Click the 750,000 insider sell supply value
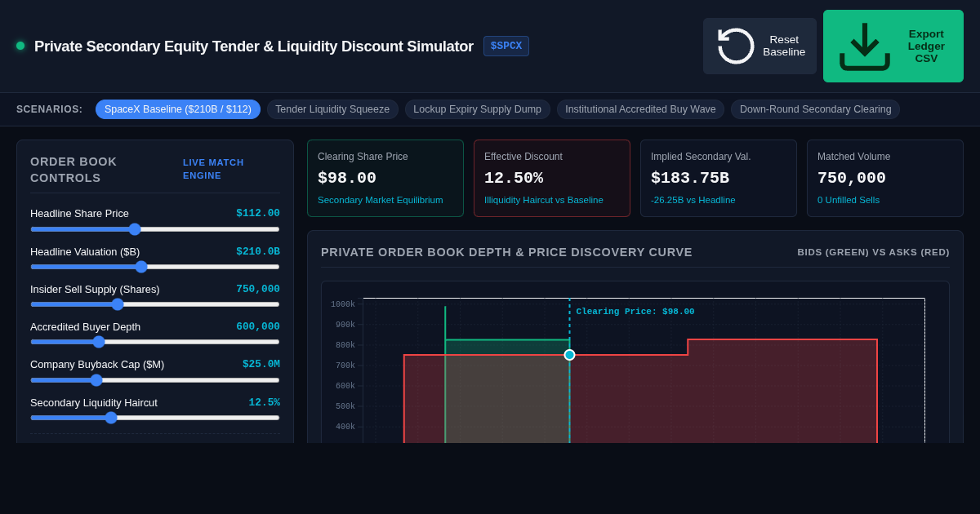980x514 pixels. click(x=258, y=289)
